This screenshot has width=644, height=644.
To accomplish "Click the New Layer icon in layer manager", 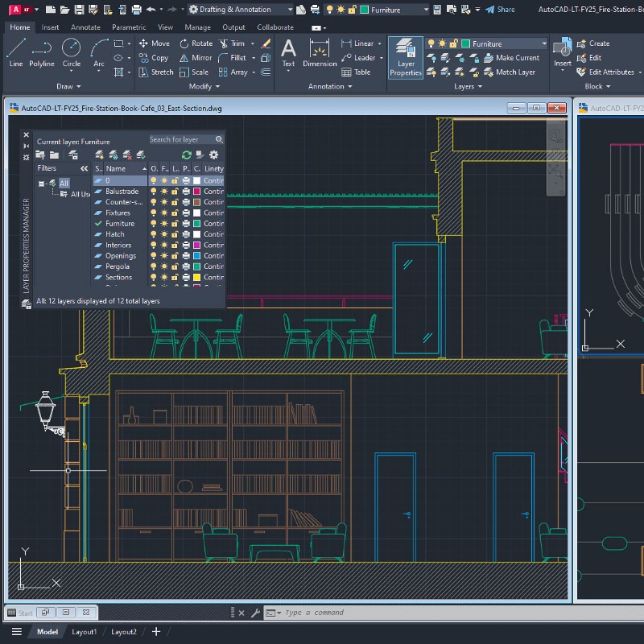I will click(99, 155).
